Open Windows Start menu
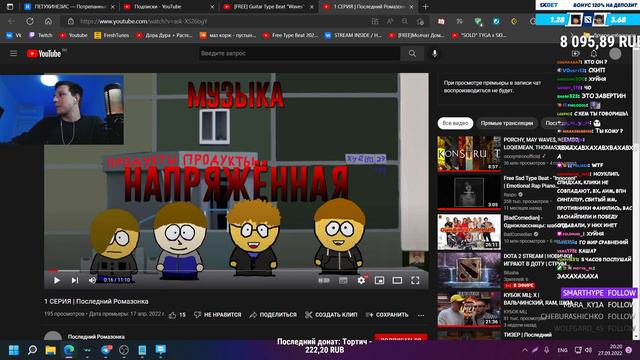 (13, 350)
